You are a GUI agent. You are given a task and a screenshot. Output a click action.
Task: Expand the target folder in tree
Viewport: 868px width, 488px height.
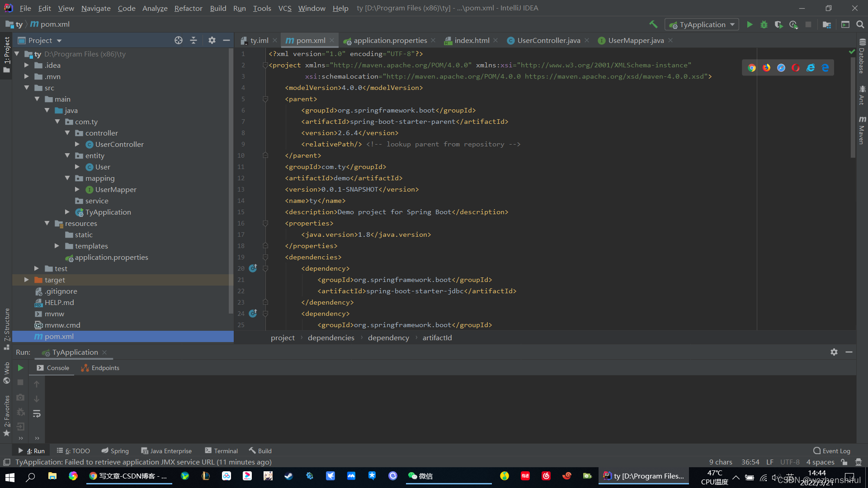pyautogui.click(x=27, y=280)
